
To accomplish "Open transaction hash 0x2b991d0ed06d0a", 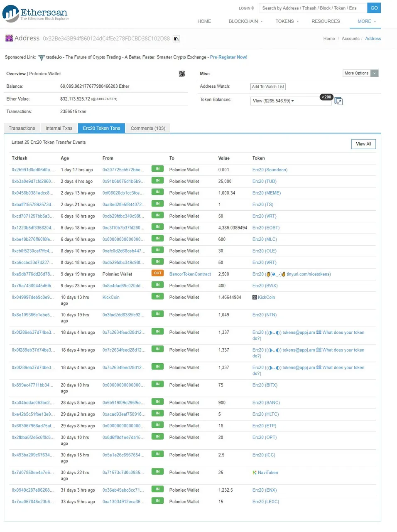I will tap(33, 170).
